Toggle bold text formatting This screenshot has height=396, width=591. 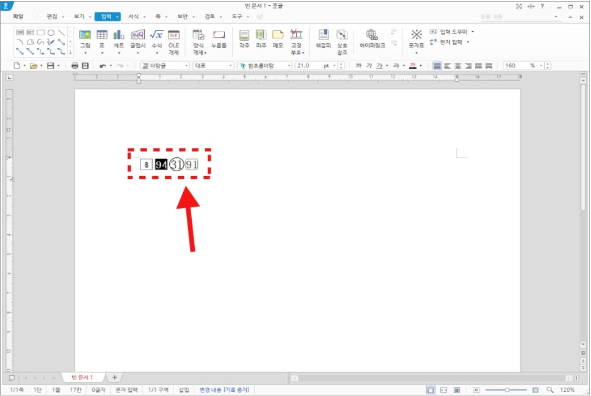tap(358, 66)
